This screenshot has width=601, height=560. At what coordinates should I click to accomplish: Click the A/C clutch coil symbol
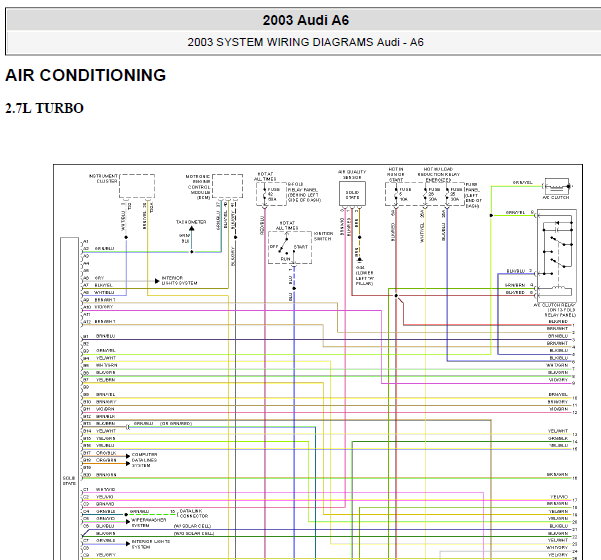point(557,186)
